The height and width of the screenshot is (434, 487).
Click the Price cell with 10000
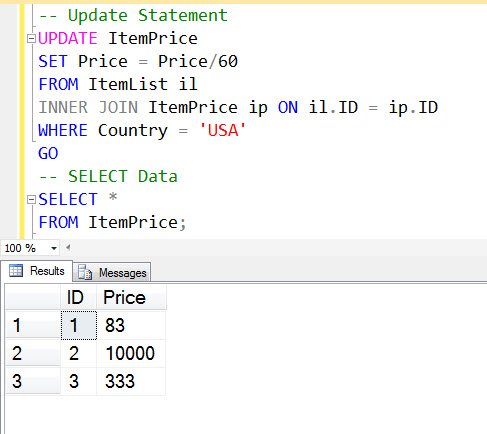click(x=131, y=353)
